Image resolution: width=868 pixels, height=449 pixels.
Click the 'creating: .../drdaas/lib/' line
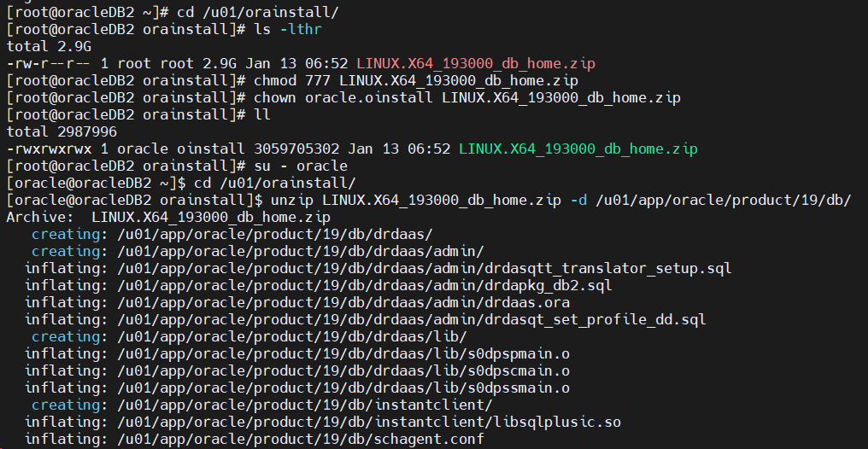249,336
